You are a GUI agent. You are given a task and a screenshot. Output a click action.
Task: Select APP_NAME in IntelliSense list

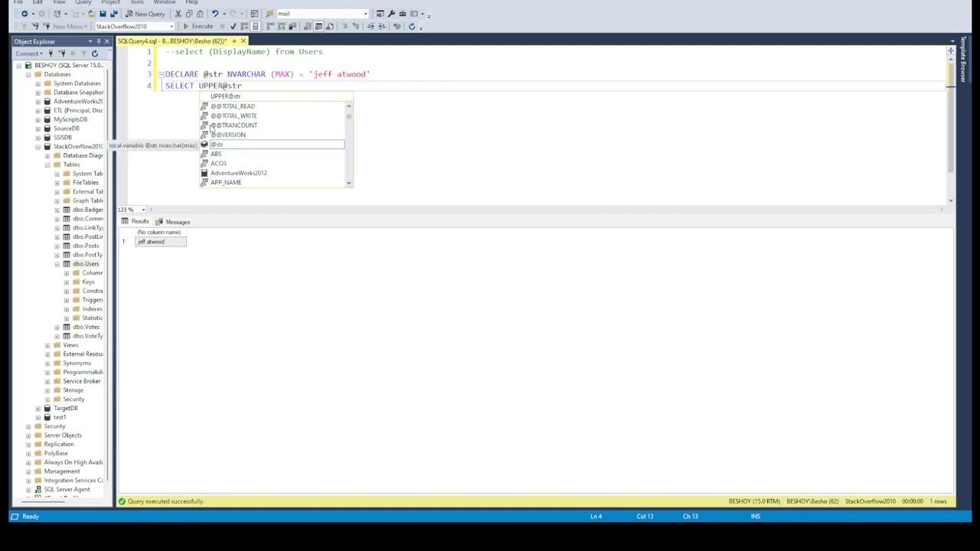(x=272, y=182)
